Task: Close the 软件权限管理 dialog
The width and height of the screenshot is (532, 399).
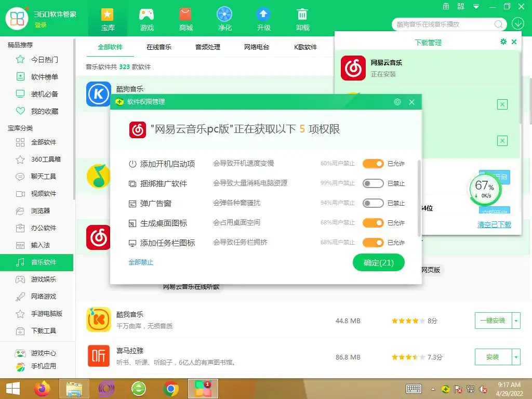Action: [411, 102]
